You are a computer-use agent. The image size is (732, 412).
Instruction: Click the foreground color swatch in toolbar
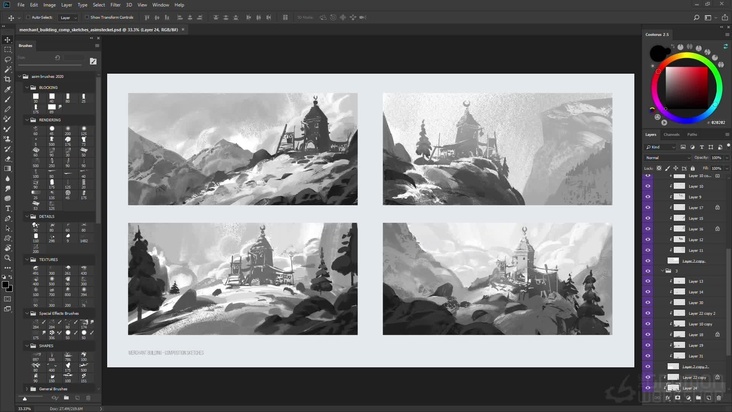[x=5, y=284]
